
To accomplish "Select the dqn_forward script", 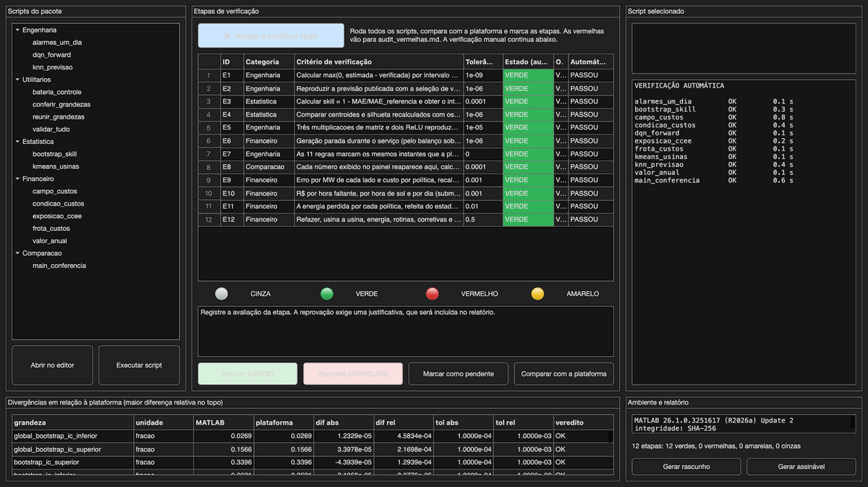I will tap(52, 55).
